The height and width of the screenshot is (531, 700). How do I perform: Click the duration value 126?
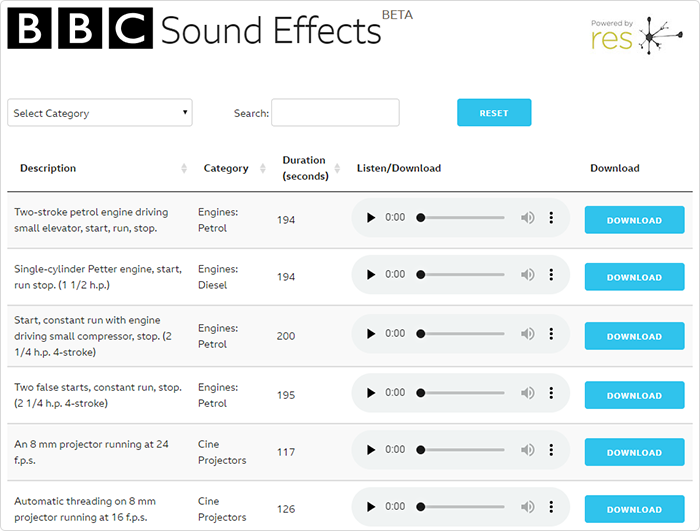[286, 509]
